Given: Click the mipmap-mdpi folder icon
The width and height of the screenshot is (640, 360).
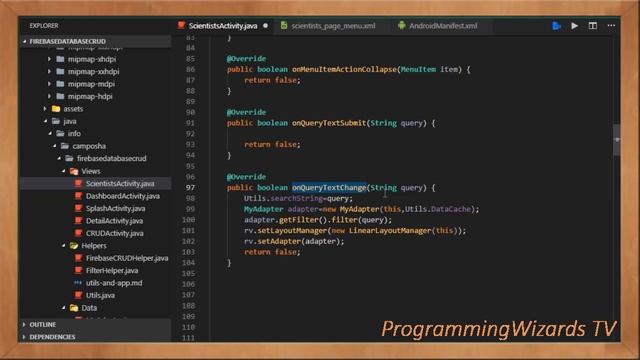Looking at the screenshot, I should tap(60, 84).
